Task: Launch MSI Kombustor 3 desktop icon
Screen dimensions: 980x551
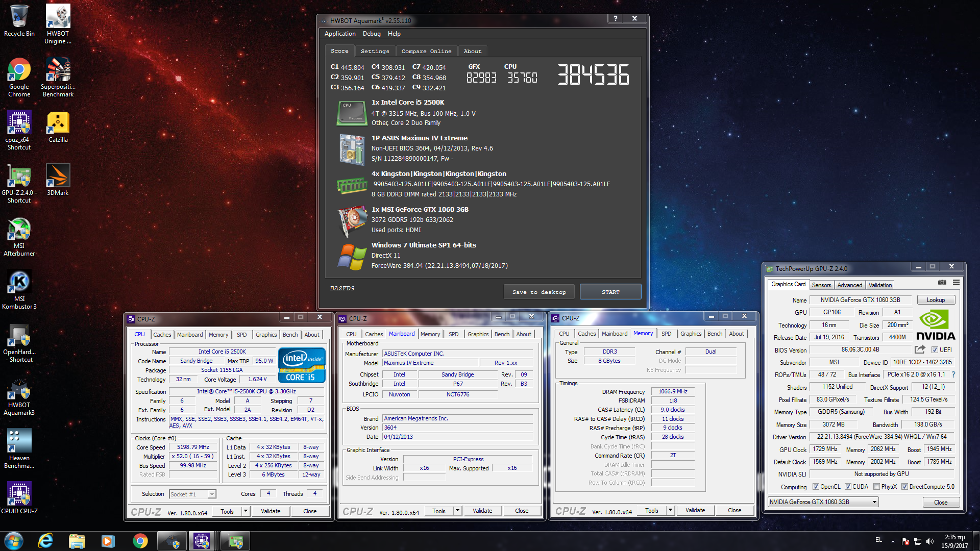Action: click(x=19, y=289)
